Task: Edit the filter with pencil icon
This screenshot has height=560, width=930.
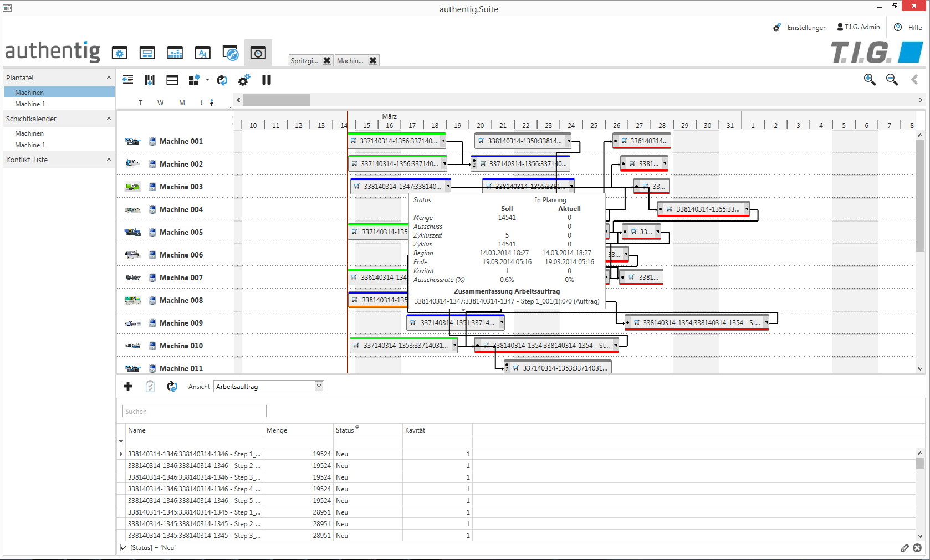Action: 905,548
